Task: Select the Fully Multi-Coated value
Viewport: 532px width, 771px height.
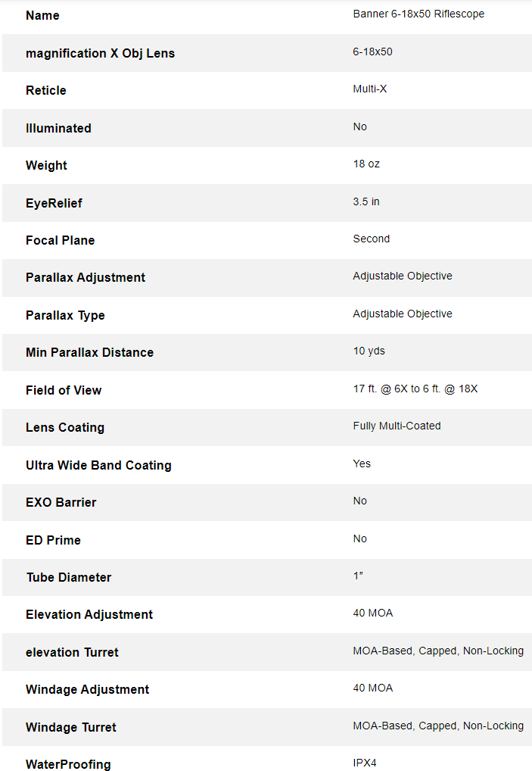Action: (x=397, y=426)
